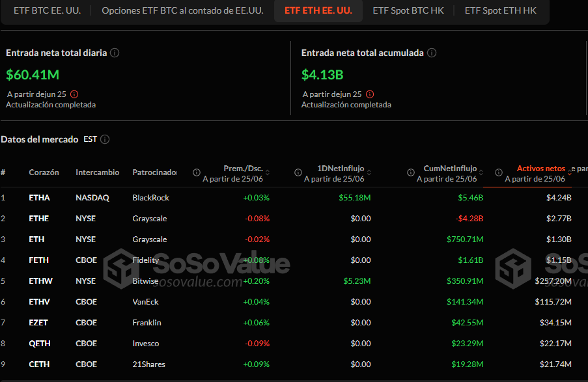588x382 pixels.
Task: Click the $115.72M net assets value
Action: pyautogui.click(x=553, y=302)
